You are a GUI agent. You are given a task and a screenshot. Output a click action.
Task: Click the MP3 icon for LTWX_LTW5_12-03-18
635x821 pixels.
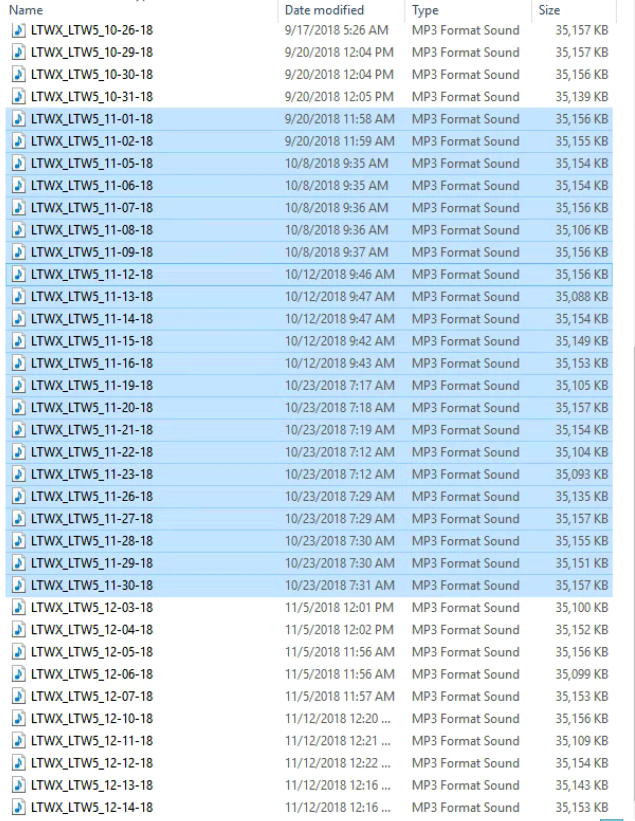point(19,607)
